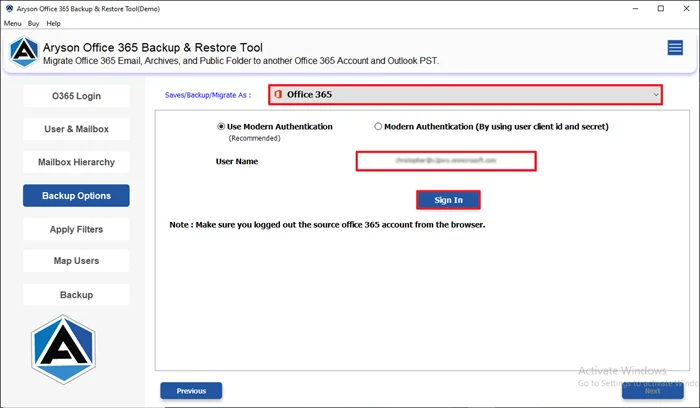Click the title bar application icon
Viewport: 700px width, 408px height.
click(x=9, y=8)
